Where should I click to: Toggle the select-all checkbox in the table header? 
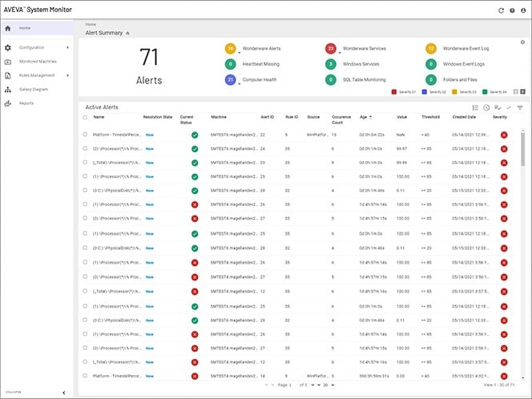(86, 117)
